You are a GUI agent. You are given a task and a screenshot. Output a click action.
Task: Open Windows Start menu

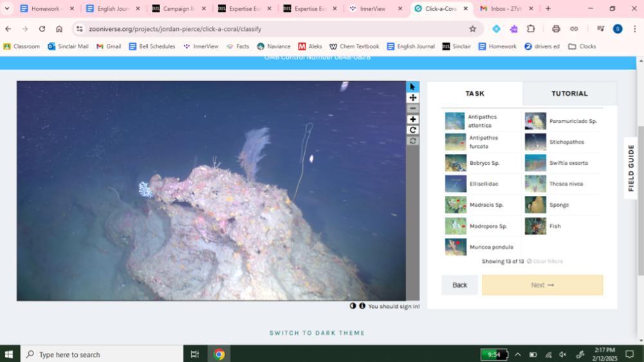9,354
